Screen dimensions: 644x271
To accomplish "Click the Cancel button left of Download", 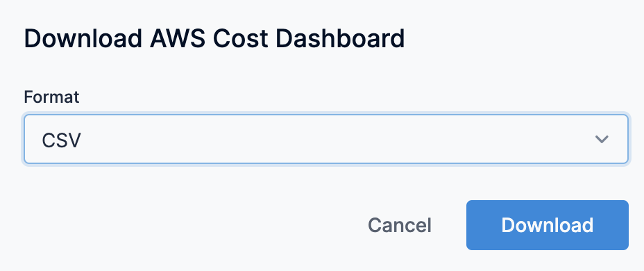I will (x=400, y=225).
